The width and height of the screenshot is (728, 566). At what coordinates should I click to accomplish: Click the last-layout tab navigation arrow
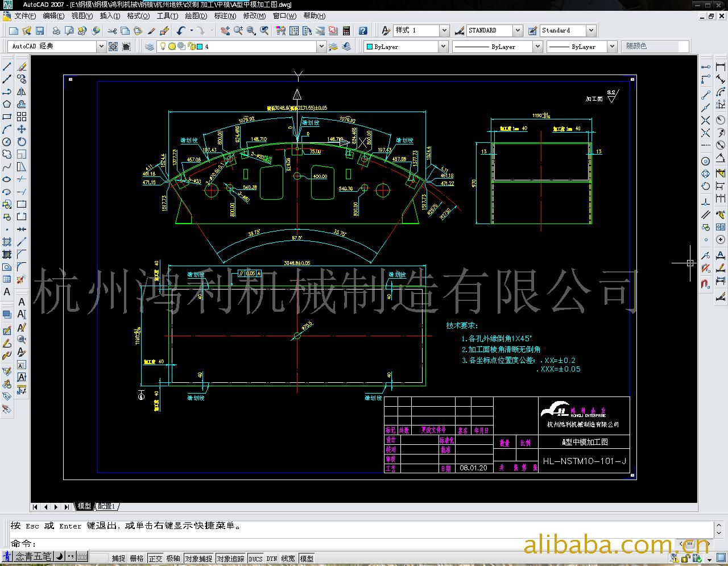[67, 506]
